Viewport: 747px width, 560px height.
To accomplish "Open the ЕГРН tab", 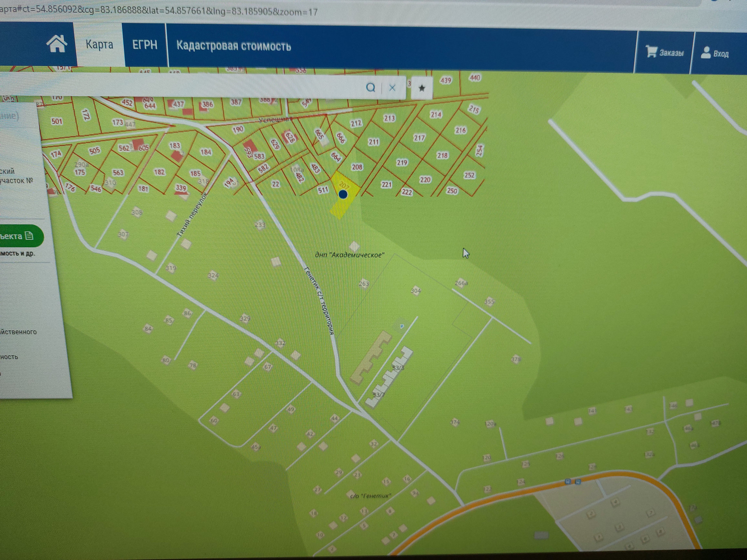I will point(145,45).
